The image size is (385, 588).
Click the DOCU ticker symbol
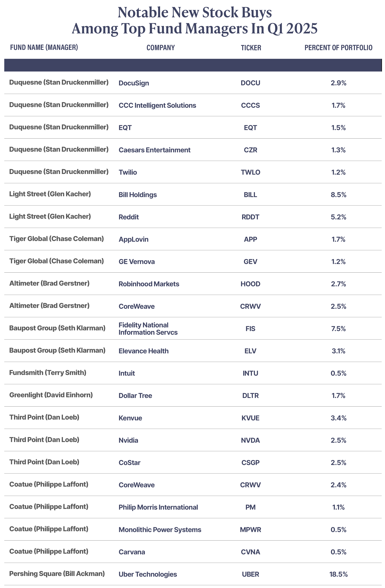coord(250,83)
